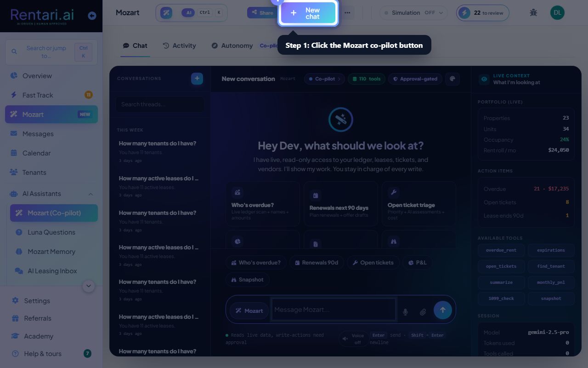Send message with the up-arrow button
This screenshot has height=368, width=588.
(443, 310)
